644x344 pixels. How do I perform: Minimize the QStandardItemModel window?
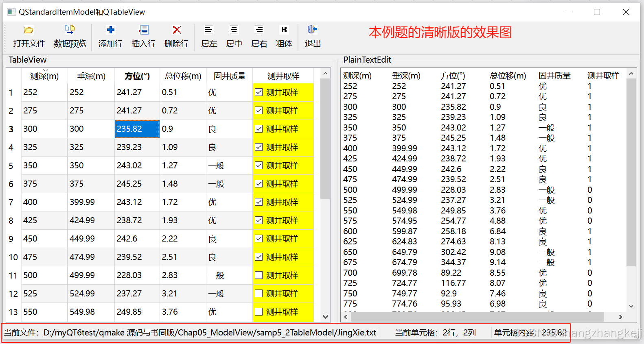[x=569, y=12]
